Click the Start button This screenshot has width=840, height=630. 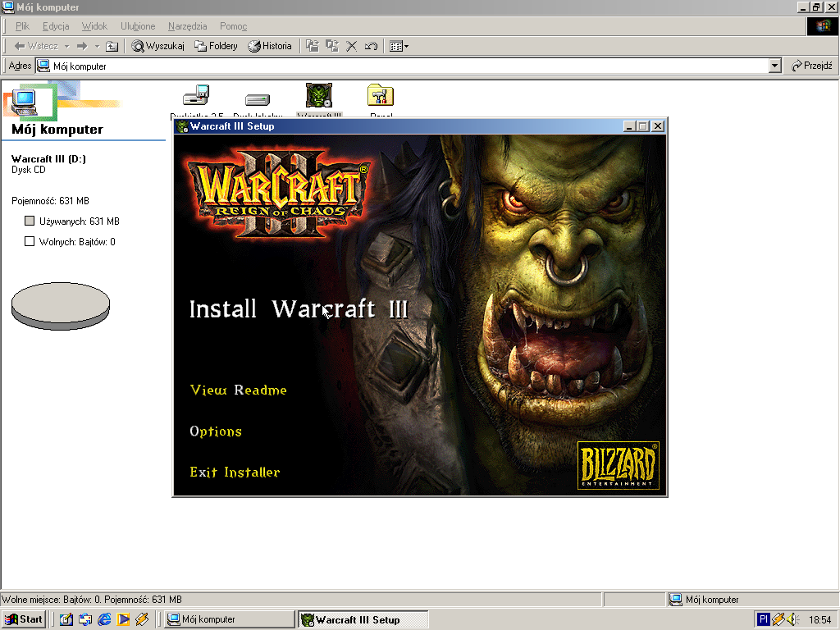[x=24, y=619]
